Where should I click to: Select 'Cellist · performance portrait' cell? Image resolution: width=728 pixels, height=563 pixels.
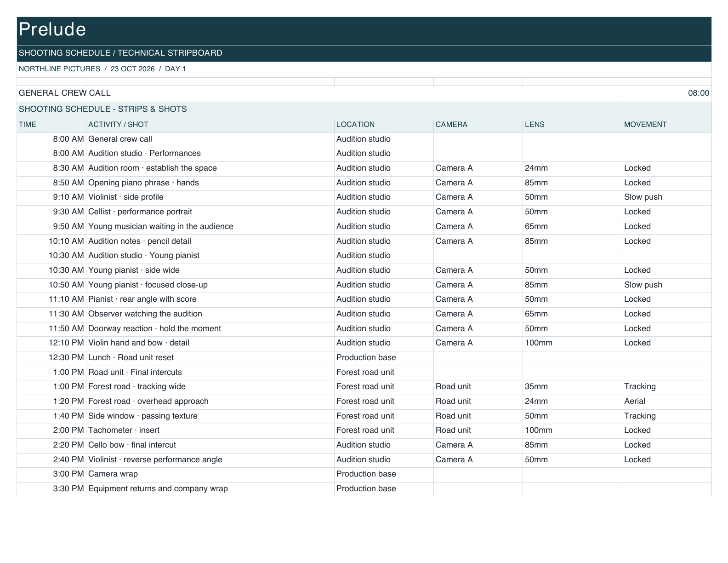point(210,212)
